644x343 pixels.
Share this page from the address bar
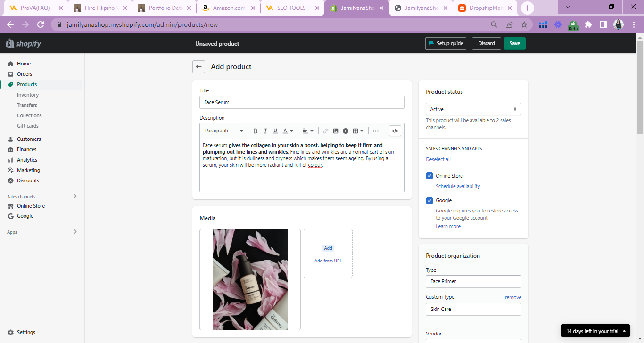tap(509, 24)
